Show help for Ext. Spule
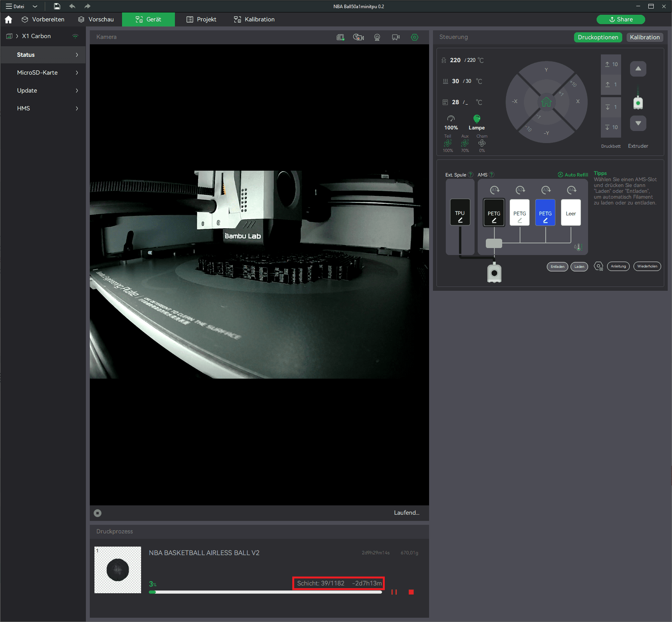The width and height of the screenshot is (672, 622). [470, 175]
